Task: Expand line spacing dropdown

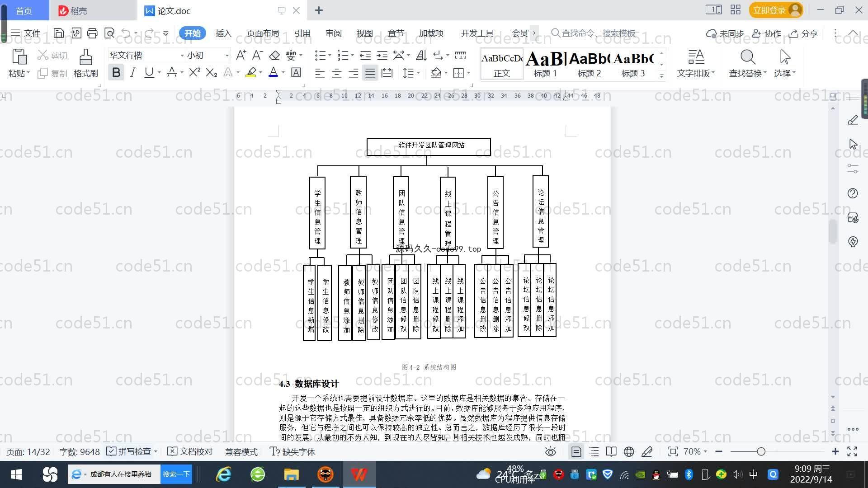Action: click(419, 73)
